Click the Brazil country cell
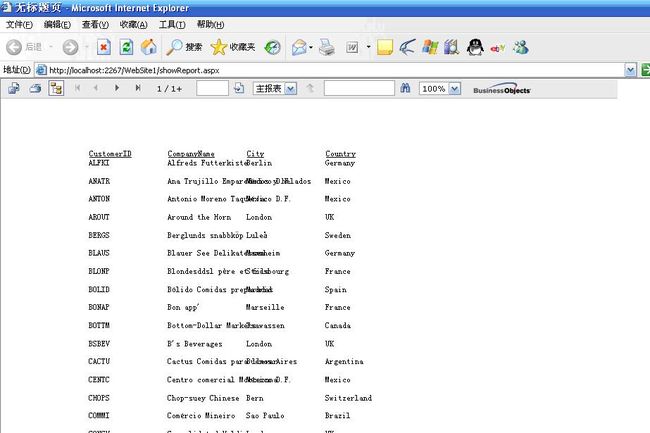 (x=337, y=415)
